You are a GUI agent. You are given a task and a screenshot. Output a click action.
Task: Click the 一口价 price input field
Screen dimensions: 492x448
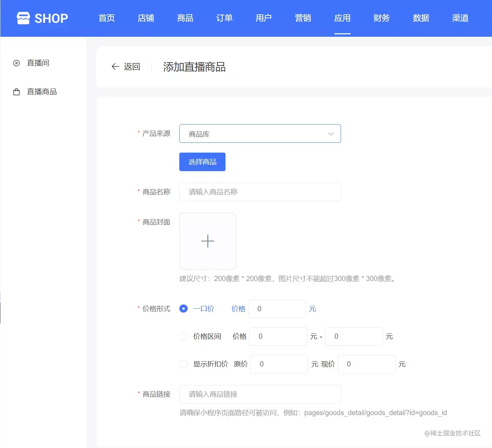[x=277, y=309]
